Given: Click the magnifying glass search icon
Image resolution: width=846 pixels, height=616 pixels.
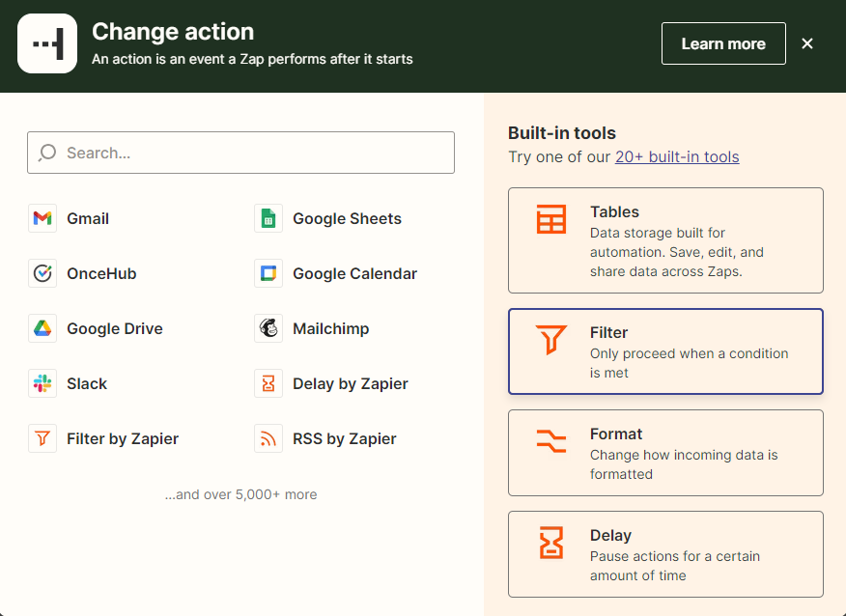Looking at the screenshot, I should coord(47,153).
